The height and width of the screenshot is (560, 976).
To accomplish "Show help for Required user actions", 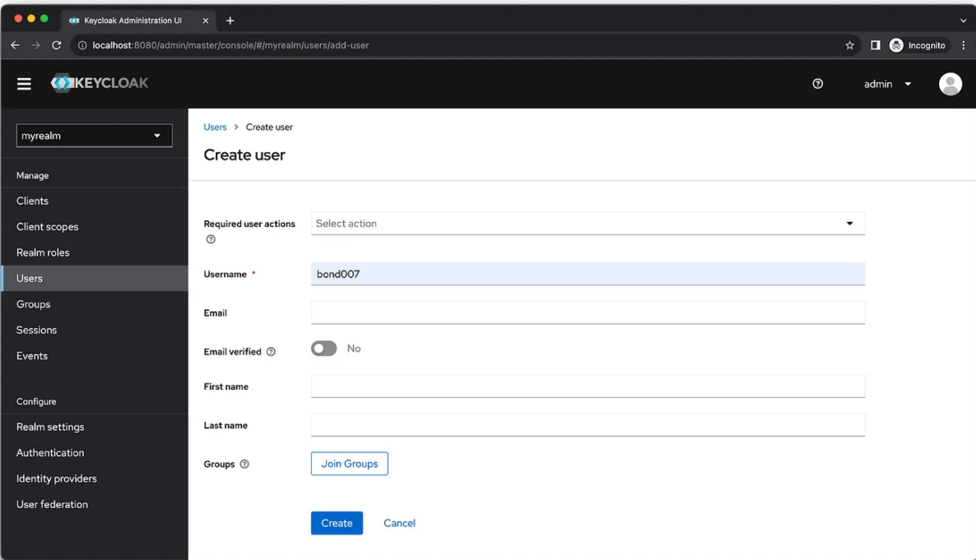I will (211, 239).
